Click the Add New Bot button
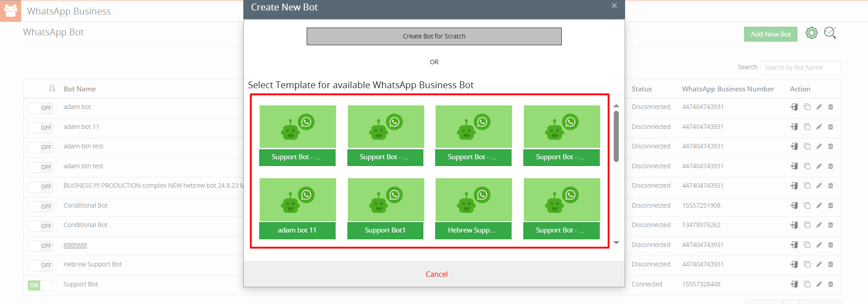 click(x=771, y=34)
